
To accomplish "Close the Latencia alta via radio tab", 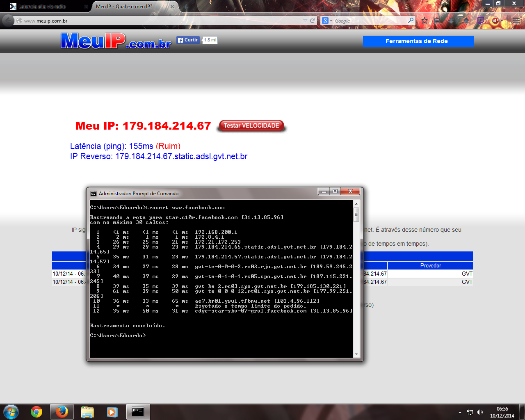I will [x=86, y=7].
